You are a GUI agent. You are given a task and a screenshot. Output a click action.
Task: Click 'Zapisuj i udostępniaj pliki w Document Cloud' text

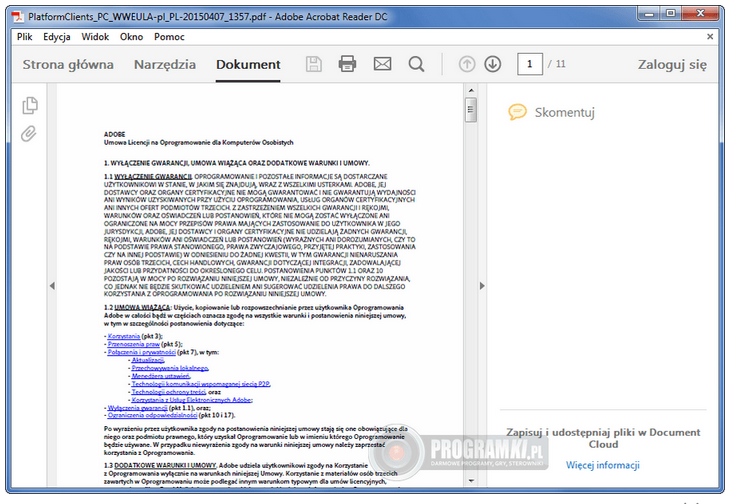coord(603,438)
